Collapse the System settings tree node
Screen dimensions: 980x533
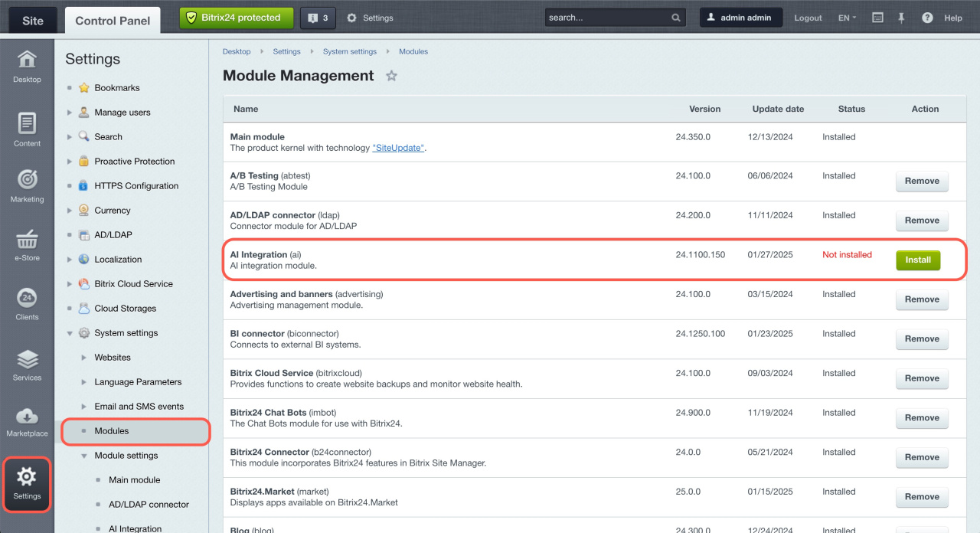click(70, 333)
